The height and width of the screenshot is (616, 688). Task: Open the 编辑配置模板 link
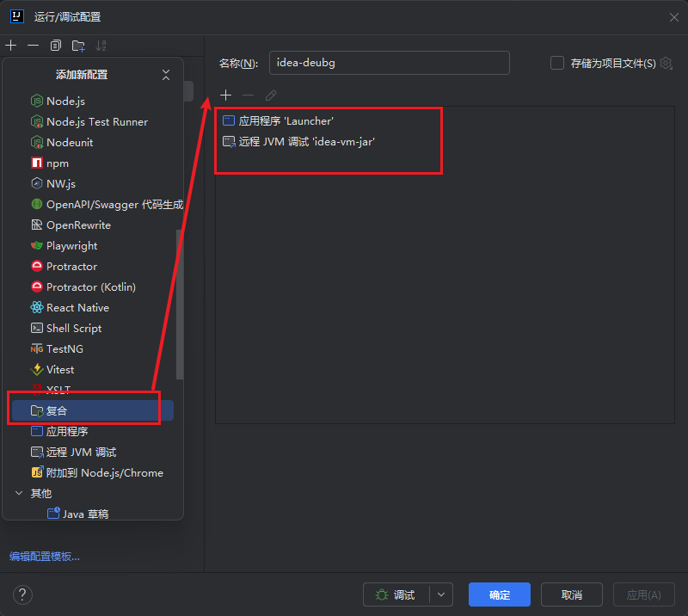[45, 557]
